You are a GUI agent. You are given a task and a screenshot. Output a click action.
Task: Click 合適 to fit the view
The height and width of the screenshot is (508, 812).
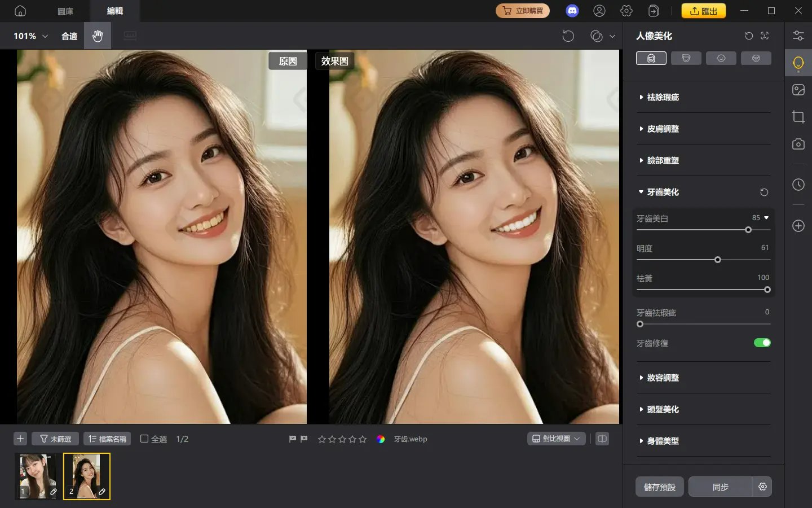tap(68, 36)
